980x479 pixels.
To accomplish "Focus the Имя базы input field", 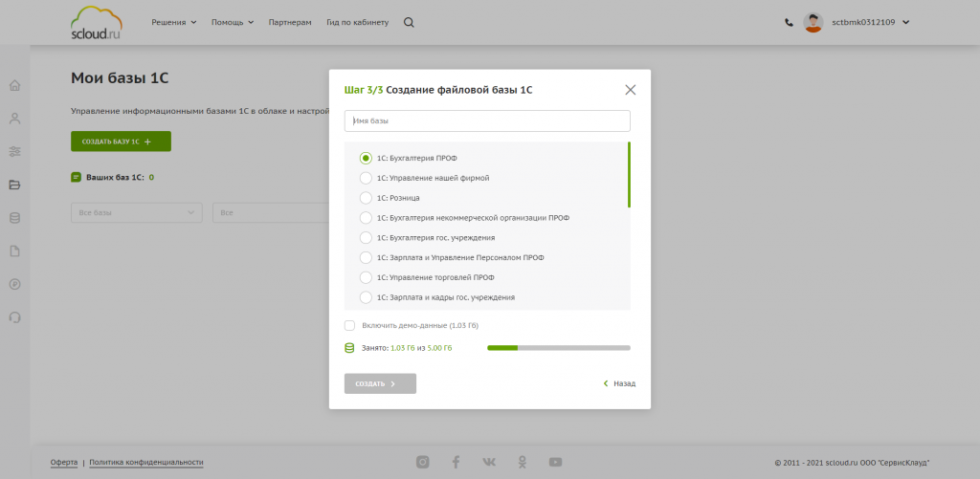I will pyautogui.click(x=487, y=121).
